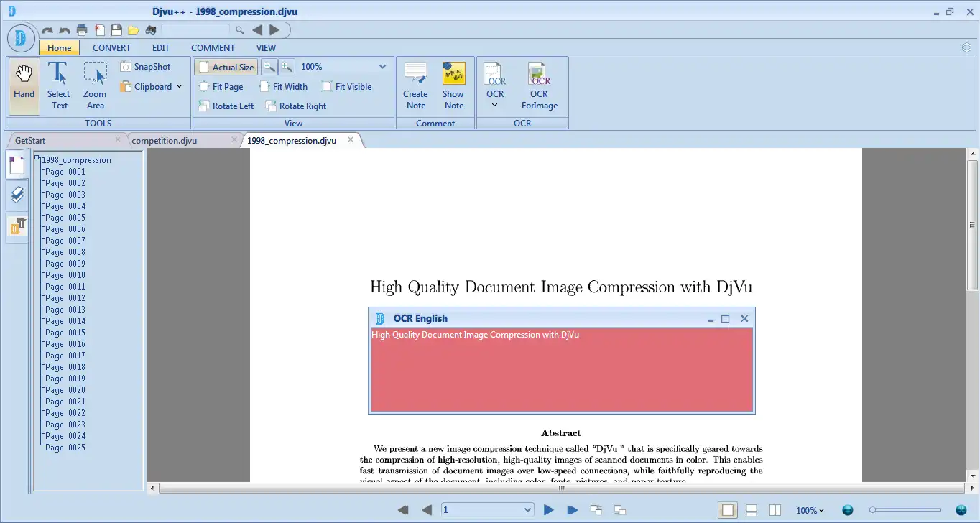Go to previous search result arrow
Image resolution: width=980 pixels, height=523 pixels.
tap(257, 30)
